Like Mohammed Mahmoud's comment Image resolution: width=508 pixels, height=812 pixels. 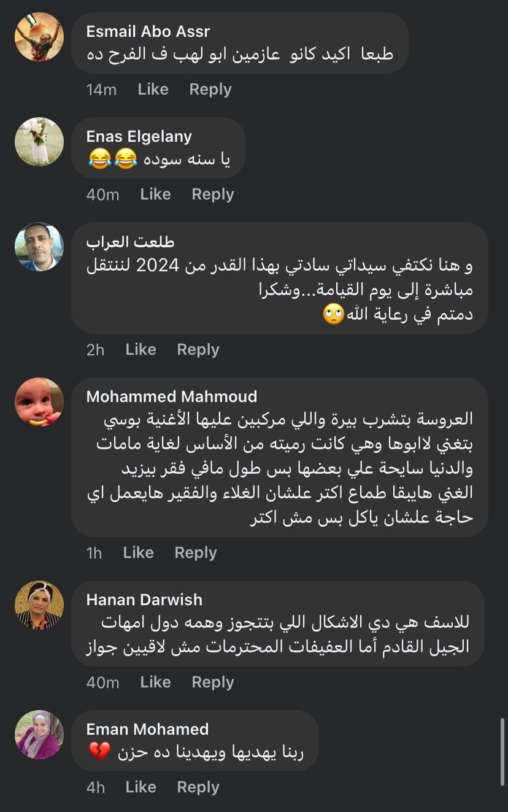pyautogui.click(x=138, y=553)
